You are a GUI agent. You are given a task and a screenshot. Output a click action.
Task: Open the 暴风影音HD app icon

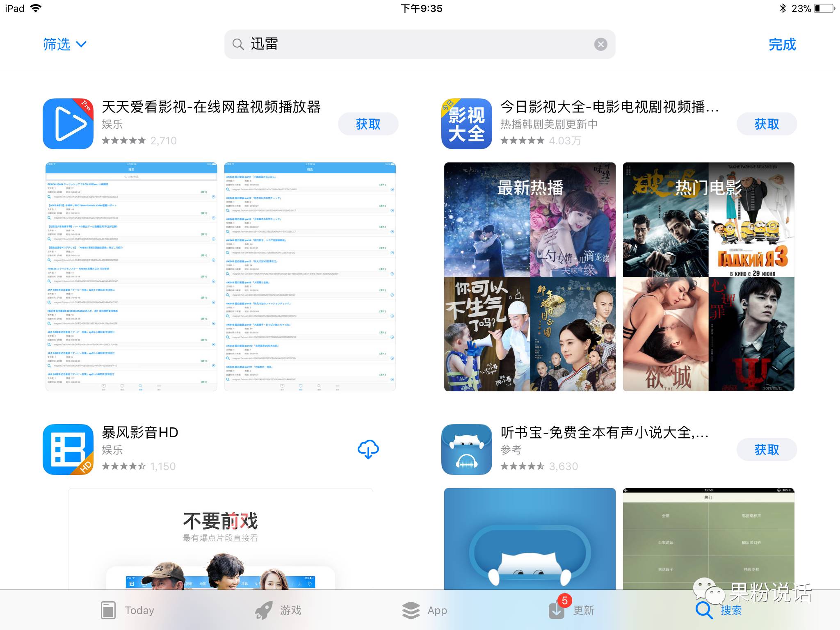pyautogui.click(x=68, y=450)
